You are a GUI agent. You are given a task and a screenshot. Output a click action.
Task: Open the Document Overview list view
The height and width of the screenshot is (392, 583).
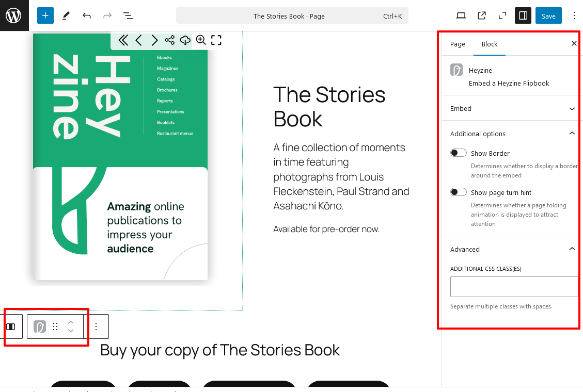pos(127,15)
